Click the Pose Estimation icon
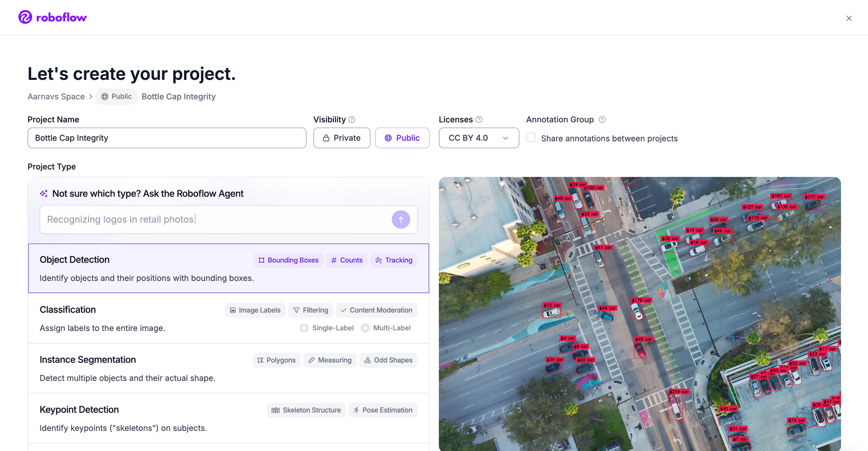 (x=356, y=410)
